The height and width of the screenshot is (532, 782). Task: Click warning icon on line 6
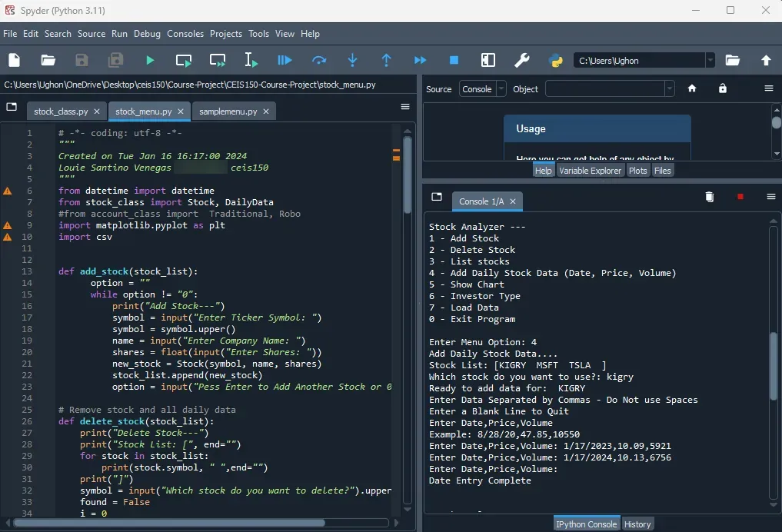tap(8, 191)
